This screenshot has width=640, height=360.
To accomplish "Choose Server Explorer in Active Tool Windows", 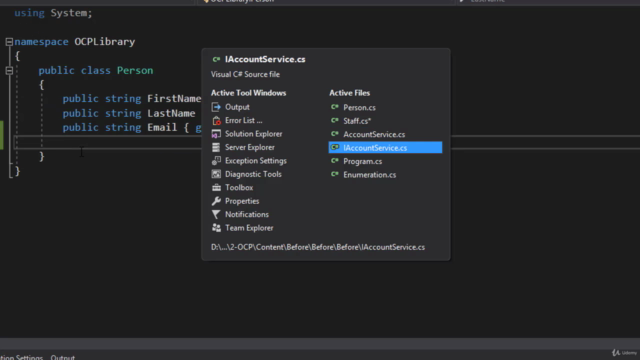I will coord(250,147).
